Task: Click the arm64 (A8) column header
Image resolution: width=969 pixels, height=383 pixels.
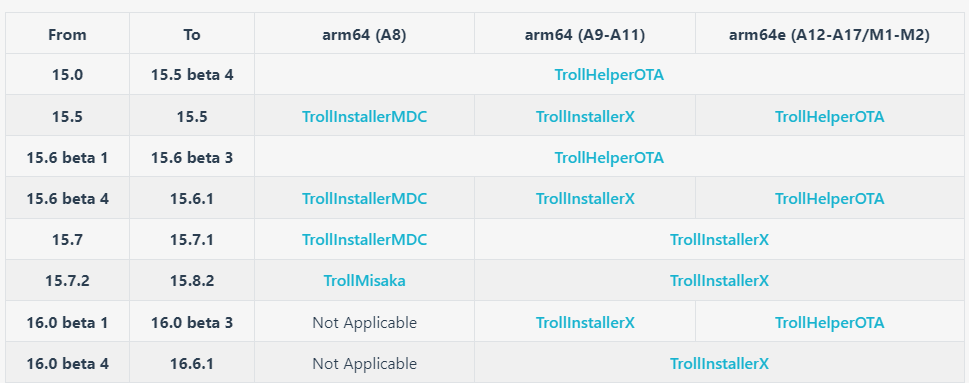Action: [x=364, y=35]
